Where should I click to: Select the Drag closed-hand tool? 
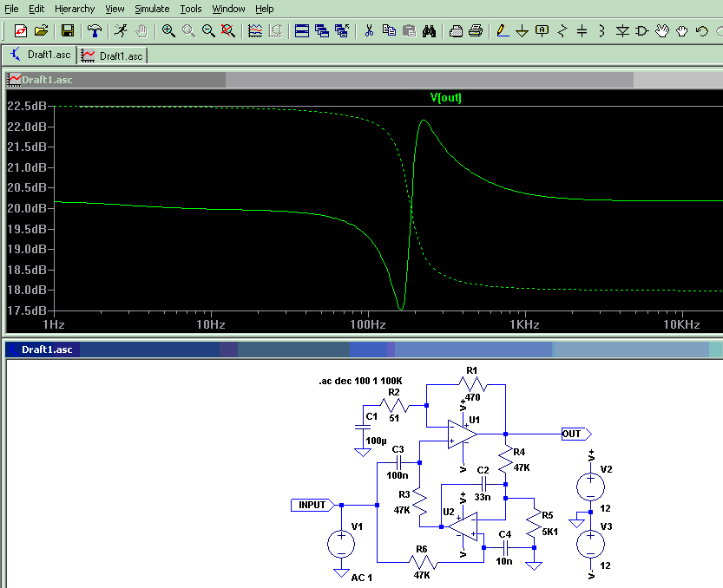point(682,31)
